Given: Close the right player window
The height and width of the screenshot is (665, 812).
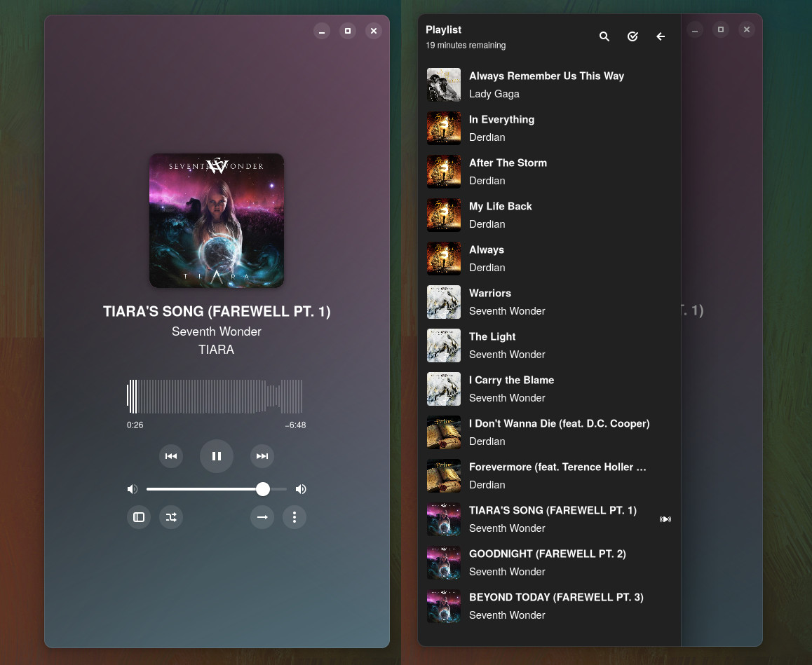Looking at the screenshot, I should [x=746, y=29].
